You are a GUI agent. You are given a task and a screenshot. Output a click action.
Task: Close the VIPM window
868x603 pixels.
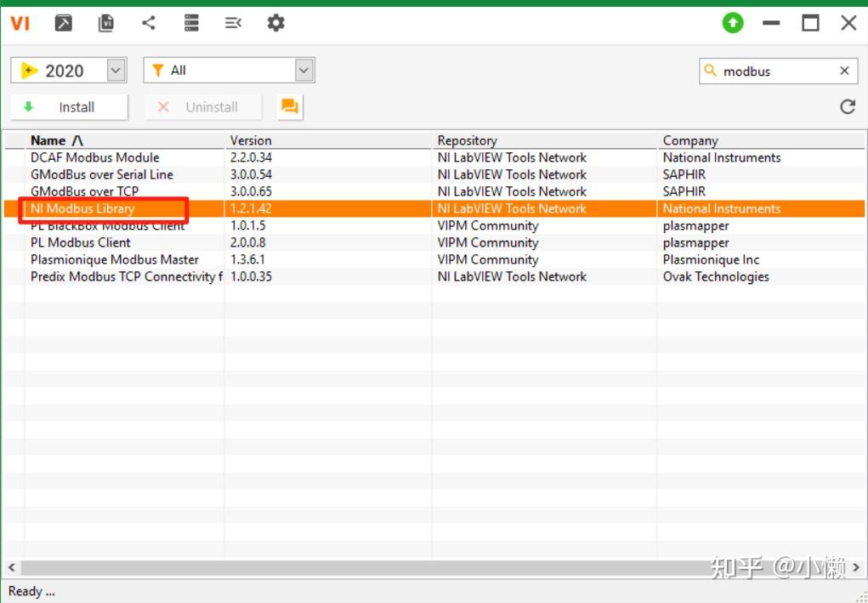(x=848, y=23)
